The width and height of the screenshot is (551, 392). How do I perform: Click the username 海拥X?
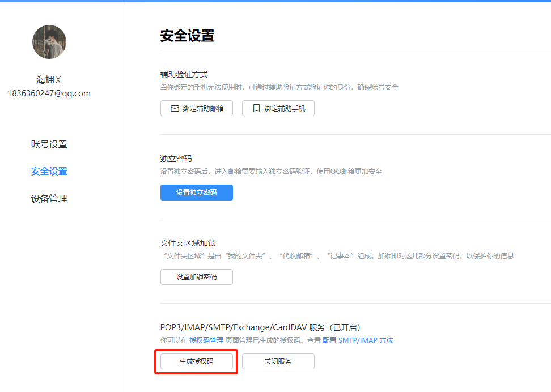click(x=49, y=79)
